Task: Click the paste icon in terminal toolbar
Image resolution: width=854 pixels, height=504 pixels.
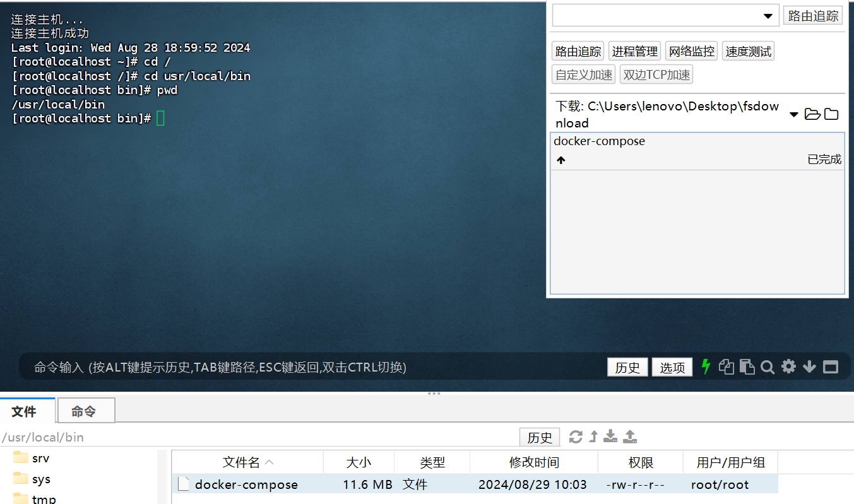Action: [747, 366]
